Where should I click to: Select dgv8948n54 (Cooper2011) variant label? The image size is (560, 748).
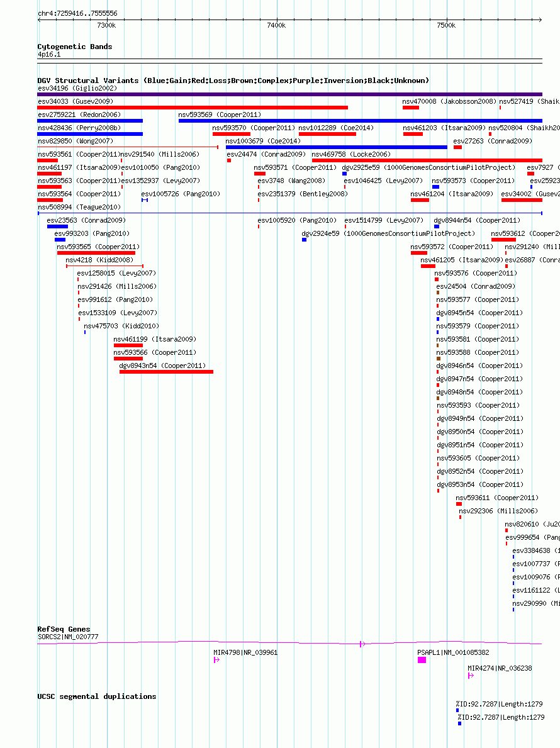point(480,392)
